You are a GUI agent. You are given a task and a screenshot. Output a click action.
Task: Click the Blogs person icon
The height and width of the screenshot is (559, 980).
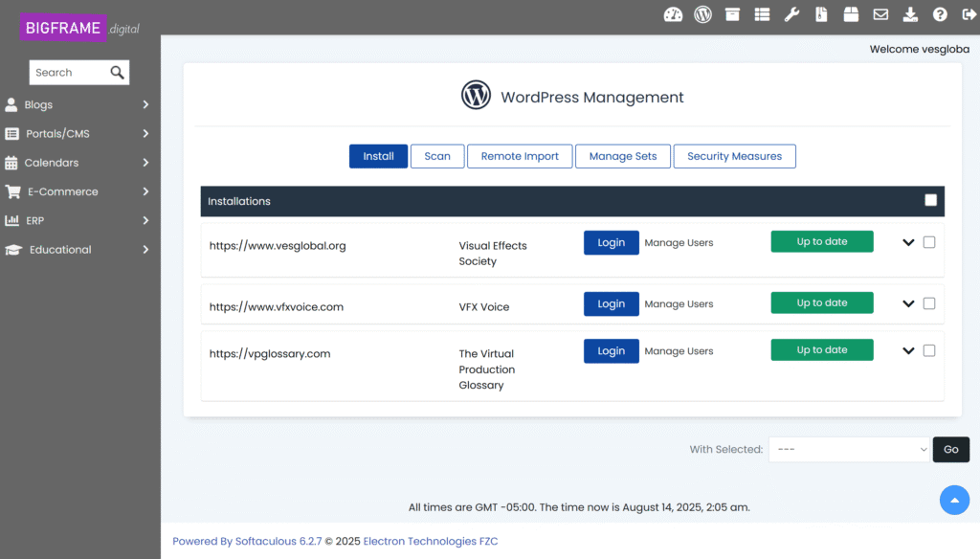coord(11,104)
